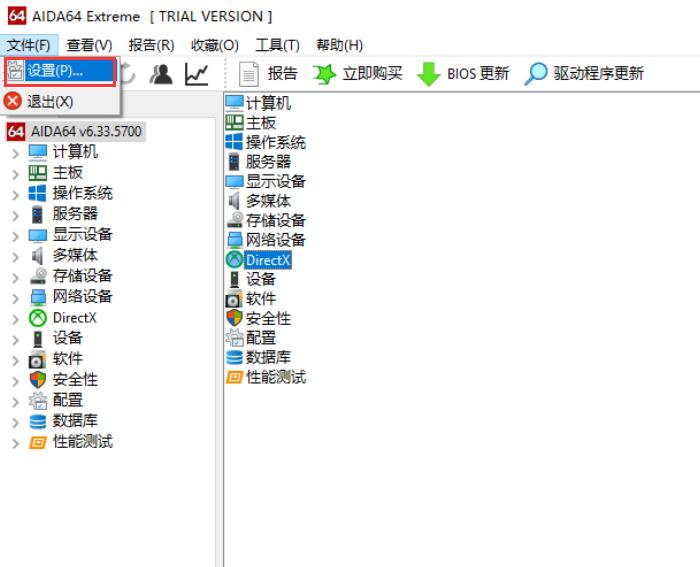Click the 安全性 shield icon in right pane
The height and width of the screenshot is (567, 700).
(x=234, y=318)
